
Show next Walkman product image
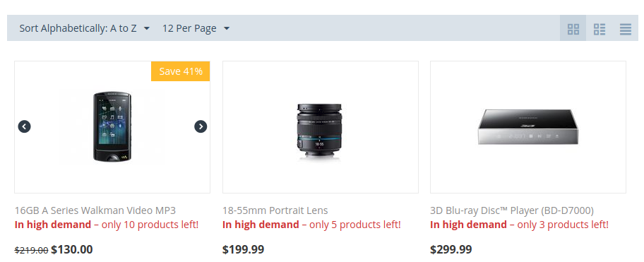[201, 126]
